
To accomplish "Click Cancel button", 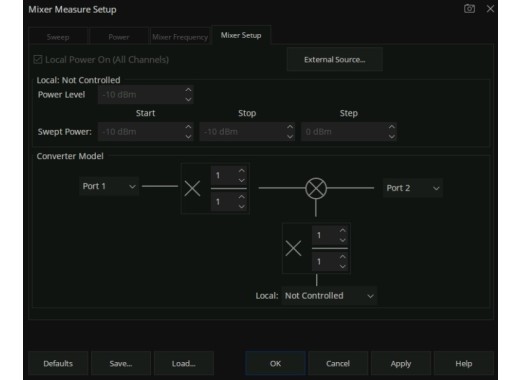I will click(x=338, y=363).
